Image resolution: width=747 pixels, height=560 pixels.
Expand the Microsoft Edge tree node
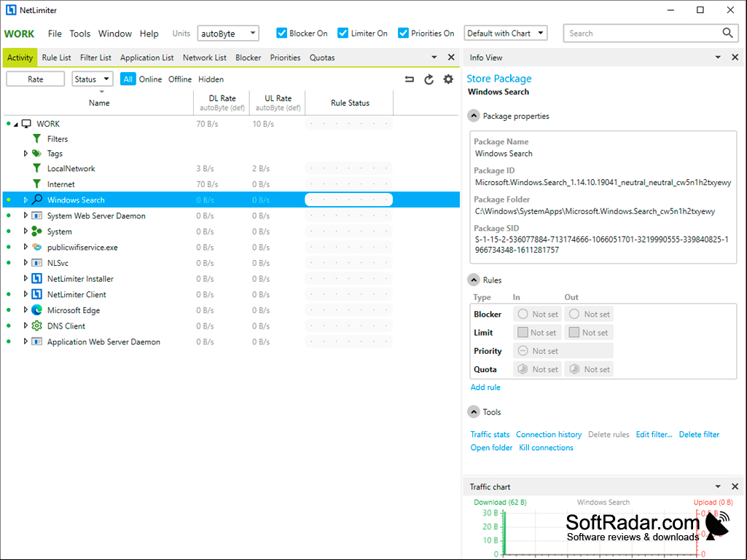[26, 310]
